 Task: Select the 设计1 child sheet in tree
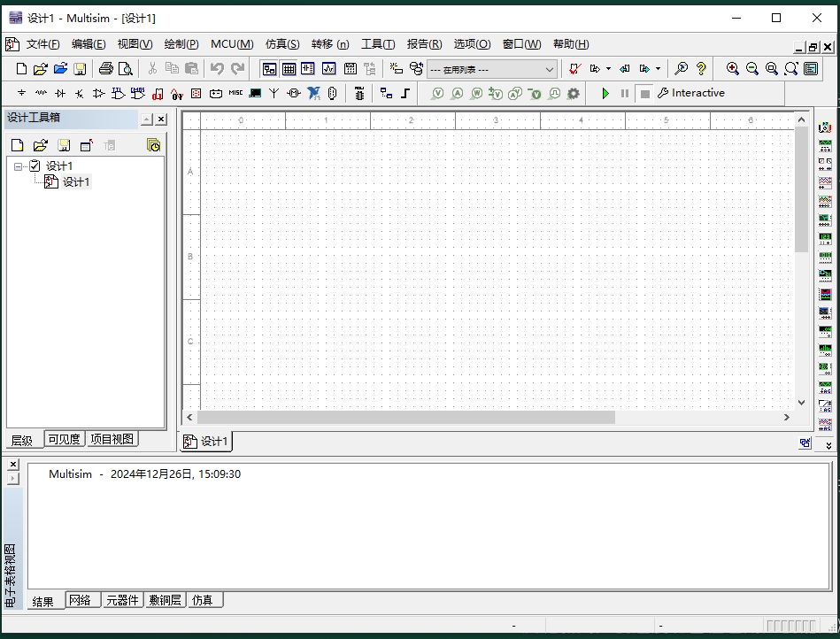(x=76, y=182)
